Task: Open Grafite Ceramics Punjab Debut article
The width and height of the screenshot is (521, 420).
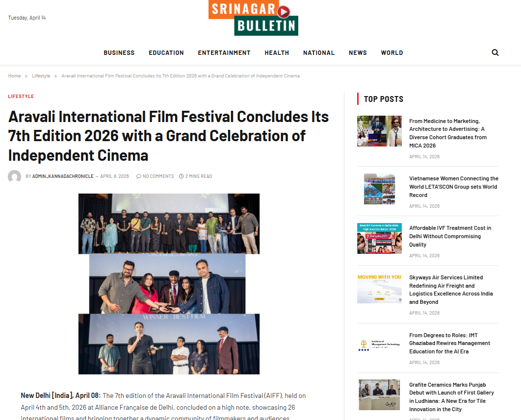Action: pyautogui.click(x=451, y=397)
